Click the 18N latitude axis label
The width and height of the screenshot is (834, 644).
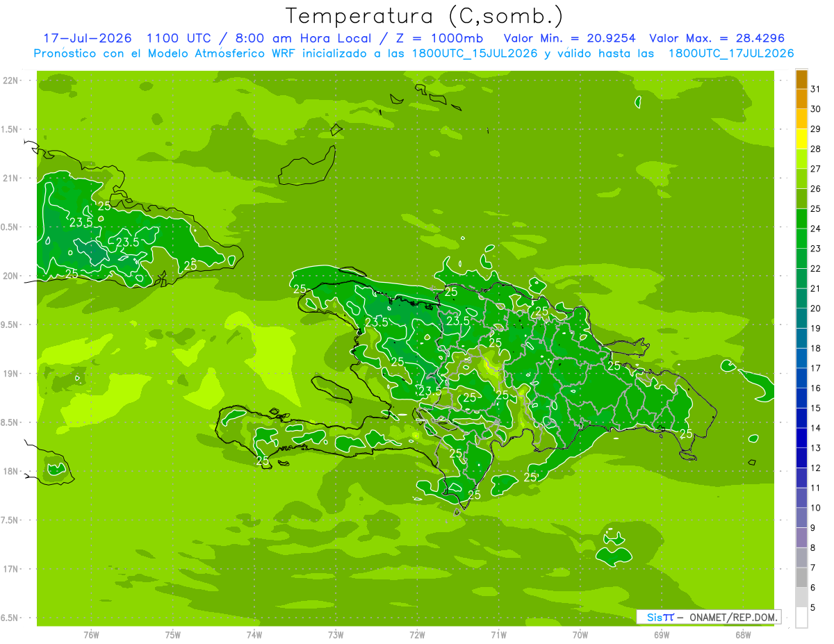point(10,471)
